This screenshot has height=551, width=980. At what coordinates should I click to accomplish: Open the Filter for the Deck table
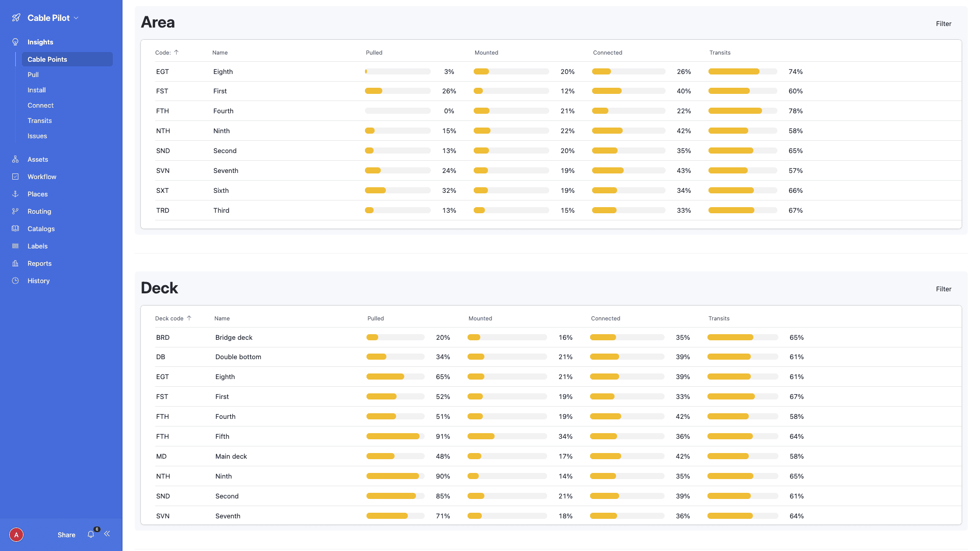(x=943, y=289)
